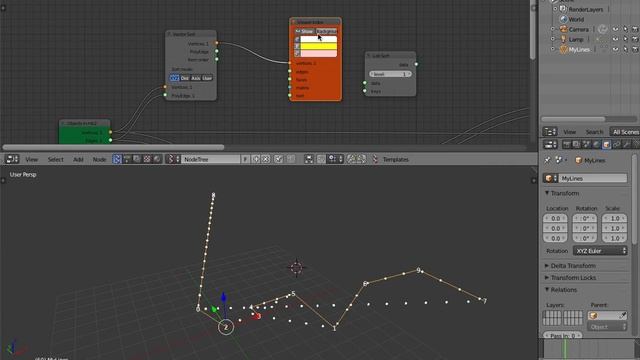Screen dimensions: 640x360
Task: Open the Object properties tab icon
Action: click(x=607, y=144)
